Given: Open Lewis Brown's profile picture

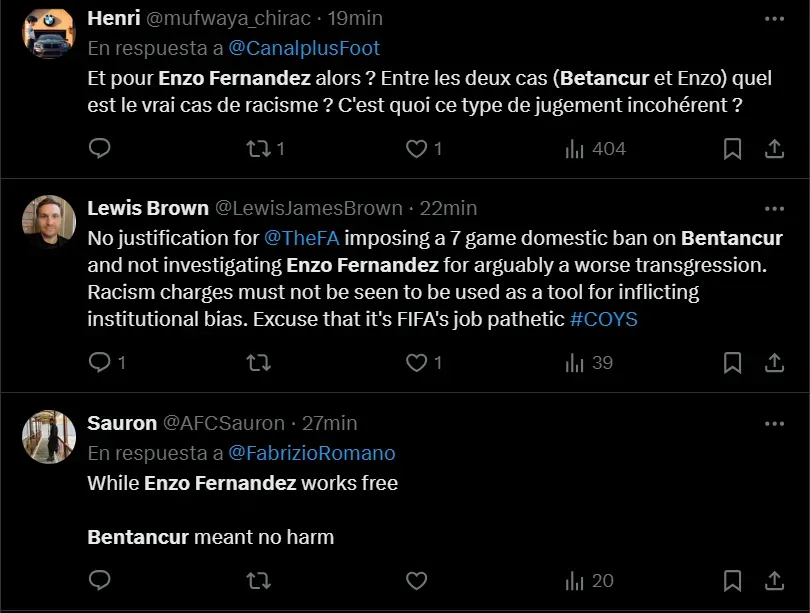Looking at the screenshot, I should click(x=49, y=222).
